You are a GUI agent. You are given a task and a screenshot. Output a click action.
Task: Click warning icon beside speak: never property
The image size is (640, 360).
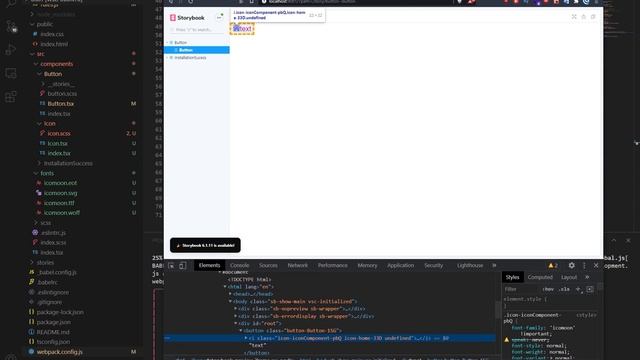[507, 340]
